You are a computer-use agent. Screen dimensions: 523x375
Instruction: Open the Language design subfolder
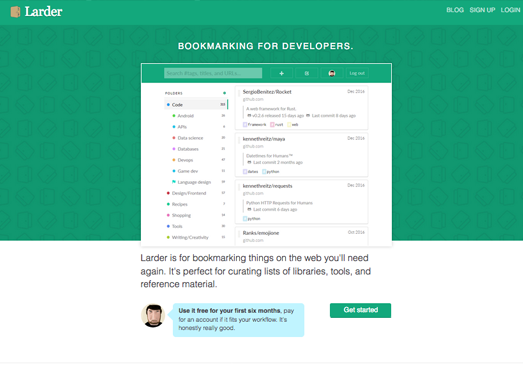(194, 182)
